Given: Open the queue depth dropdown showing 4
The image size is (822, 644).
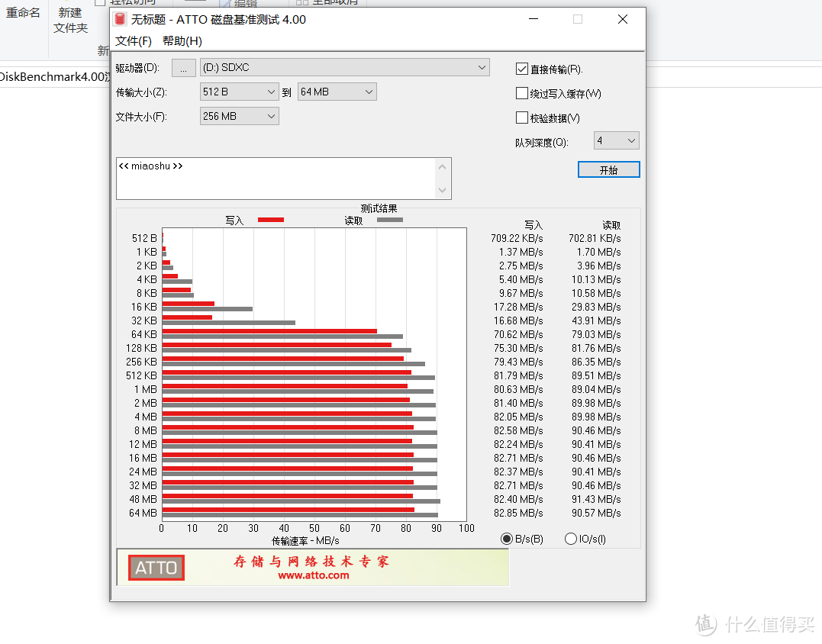Looking at the screenshot, I should click(x=617, y=140).
